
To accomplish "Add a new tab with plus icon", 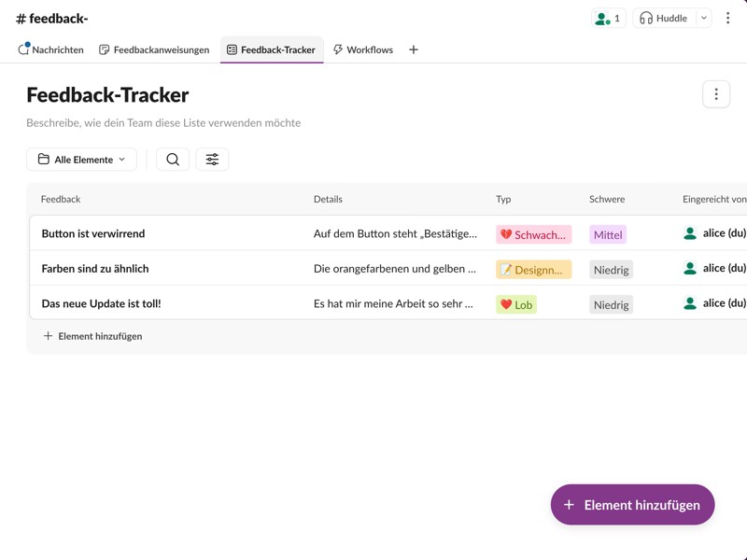I will (x=414, y=49).
